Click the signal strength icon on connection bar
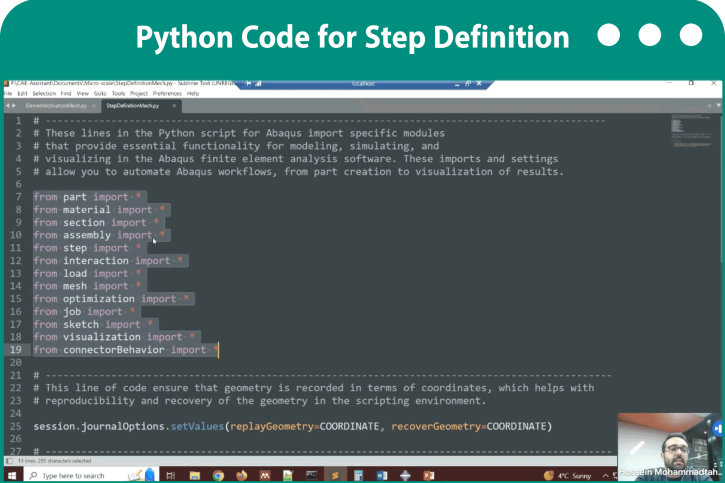The image size is (725, 483). (x=258, y=84)
